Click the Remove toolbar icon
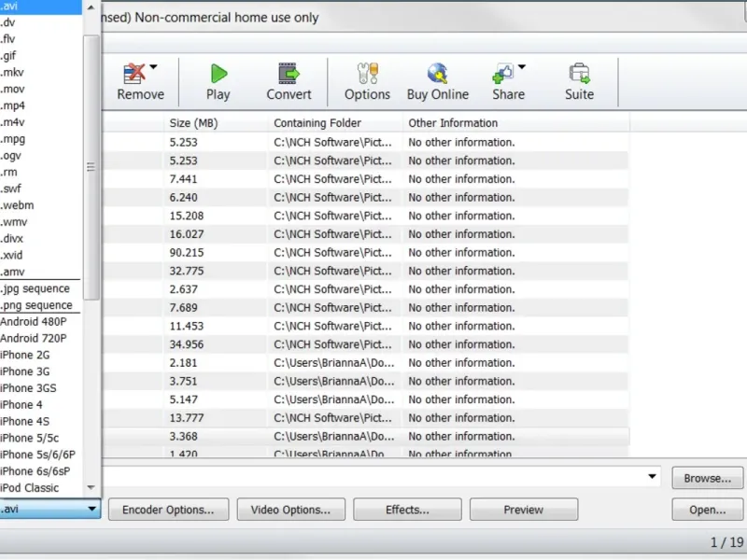The image size is (747, 560). (x=134, y=74)
